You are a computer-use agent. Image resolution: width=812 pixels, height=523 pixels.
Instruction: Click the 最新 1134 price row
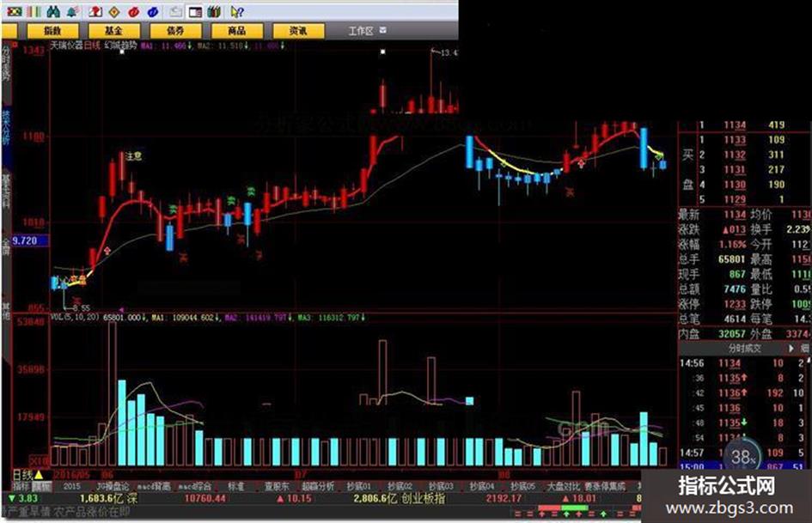[x=712, y=215]
